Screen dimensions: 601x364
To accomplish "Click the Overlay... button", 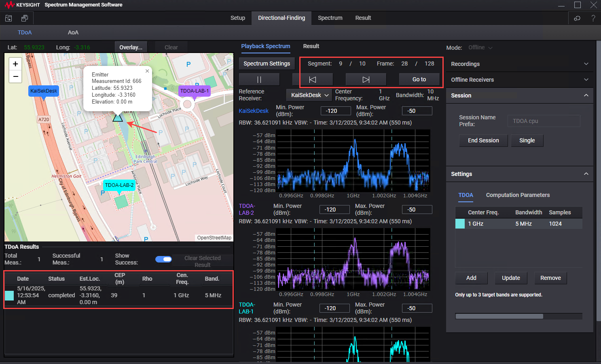I will coord(131,47).
